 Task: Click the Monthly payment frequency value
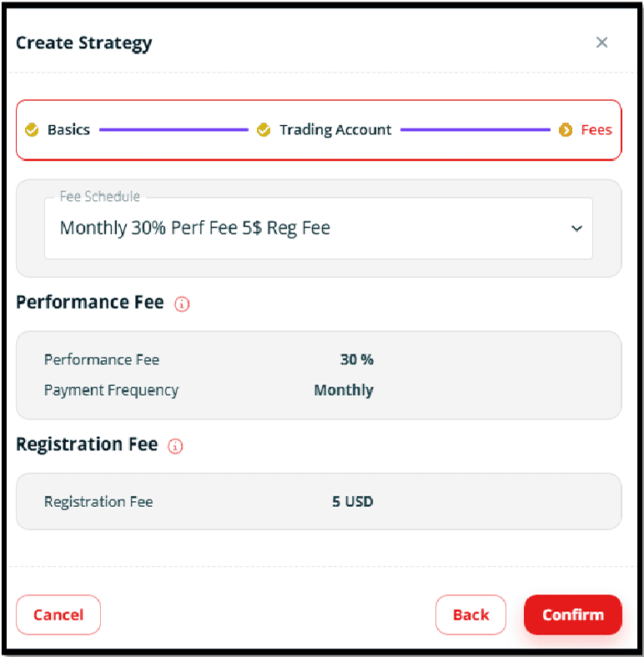pyautogui.click(x=344, y=390)
